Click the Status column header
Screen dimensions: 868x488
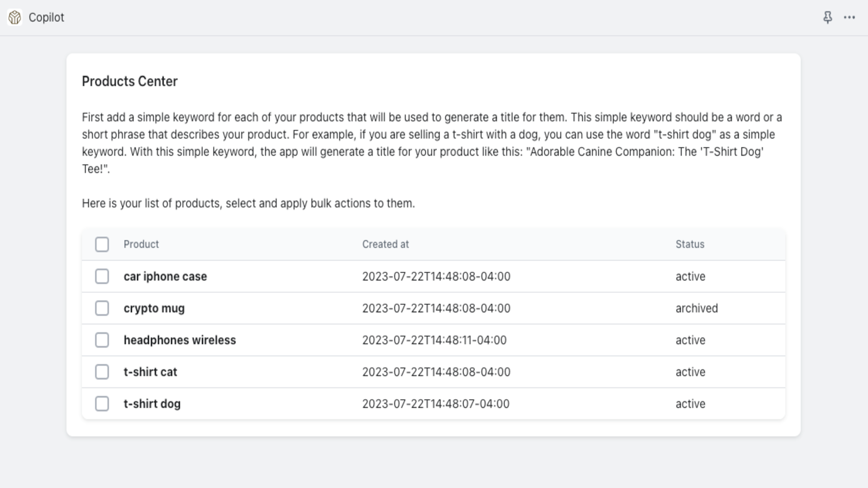coord(690,245)
